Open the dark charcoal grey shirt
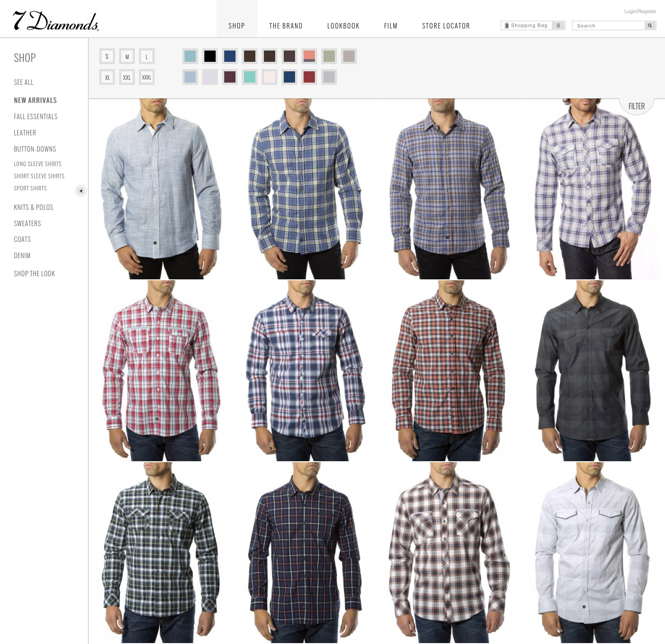Screen dimensions: 665x644 [592, 371]
